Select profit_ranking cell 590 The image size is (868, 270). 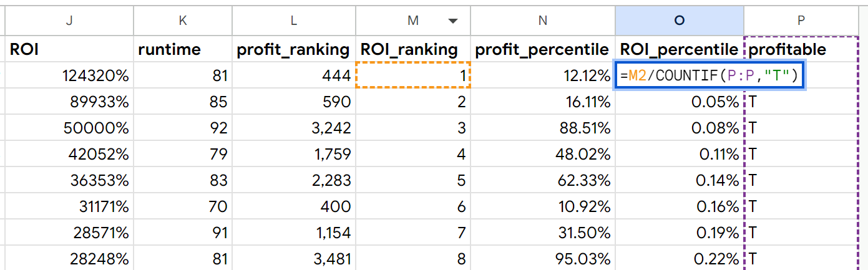[293, 102]
